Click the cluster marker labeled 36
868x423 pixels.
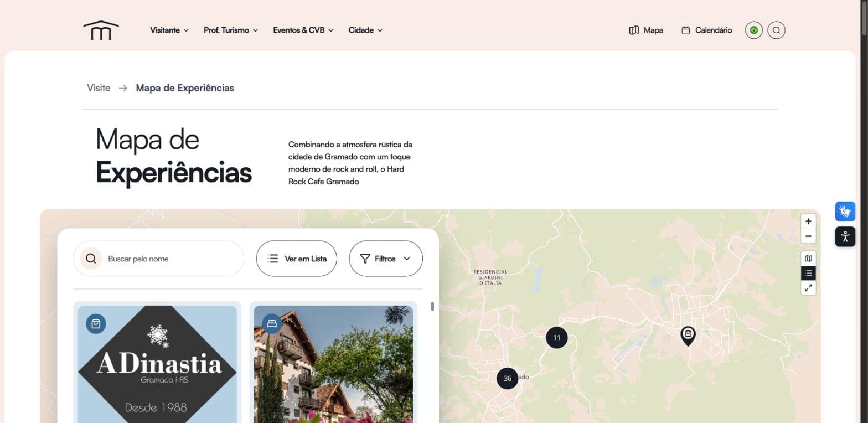pyautogui.click(x=507, y=379)
